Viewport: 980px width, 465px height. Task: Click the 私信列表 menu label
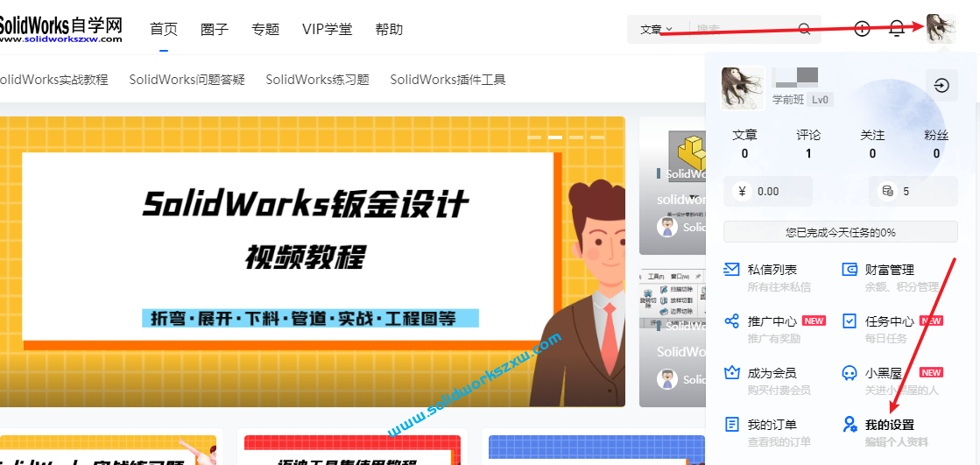(x=772, y=270)
